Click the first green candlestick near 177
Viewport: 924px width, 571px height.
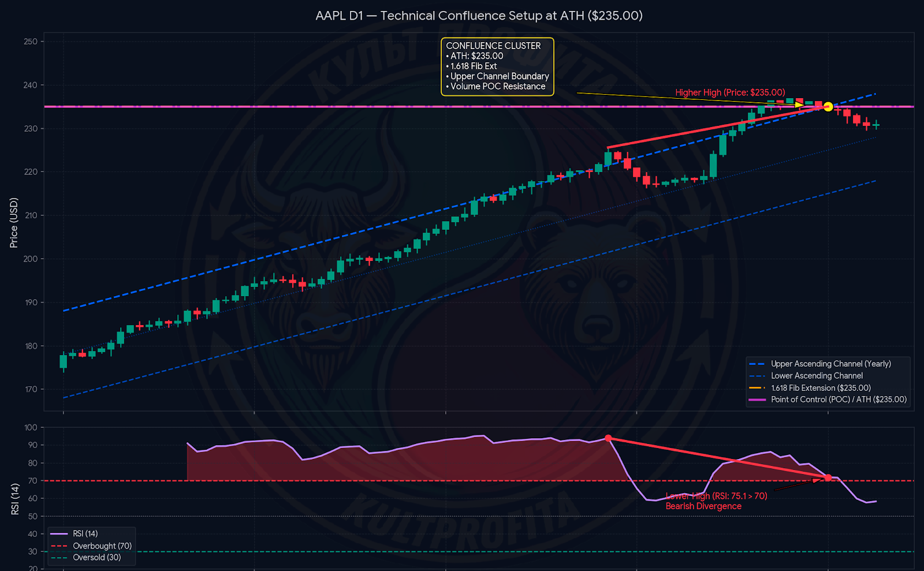[64, 361]
